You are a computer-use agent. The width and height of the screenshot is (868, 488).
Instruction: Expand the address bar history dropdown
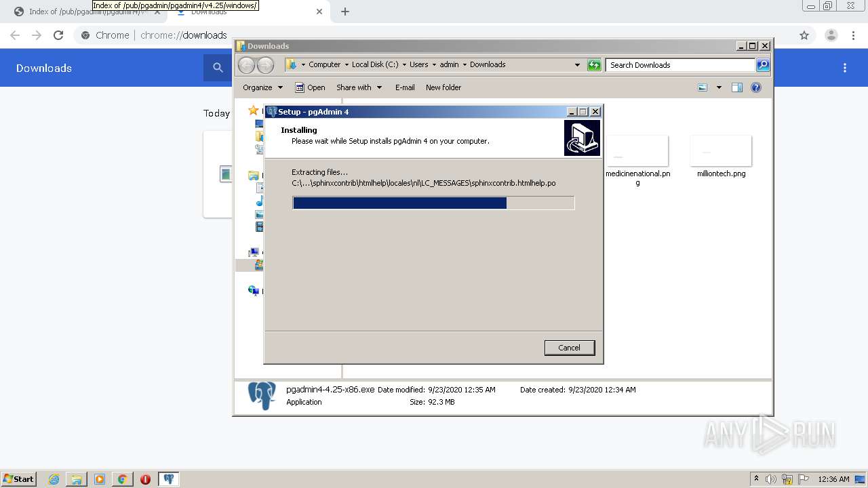click(577, 65)
